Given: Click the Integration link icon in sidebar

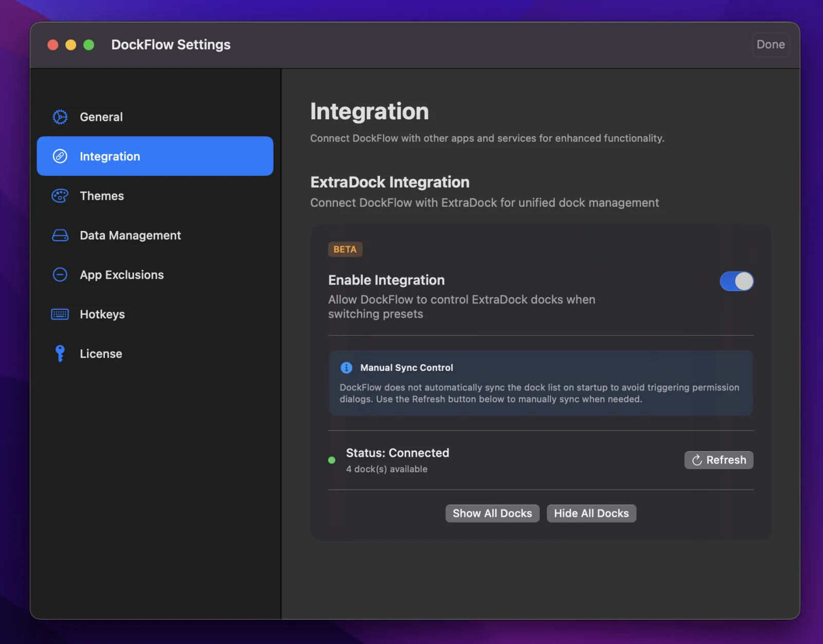Looking at the screenshot, I should click(60, 156).
